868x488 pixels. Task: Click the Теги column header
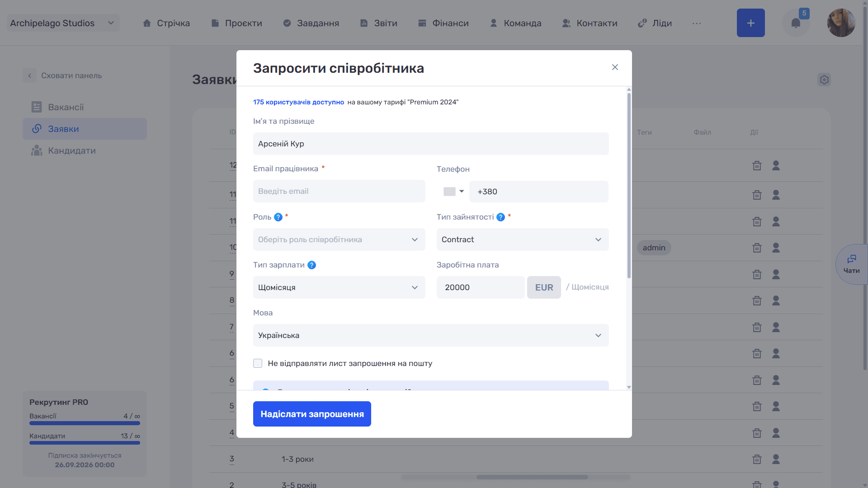click(x=644, y=132)
